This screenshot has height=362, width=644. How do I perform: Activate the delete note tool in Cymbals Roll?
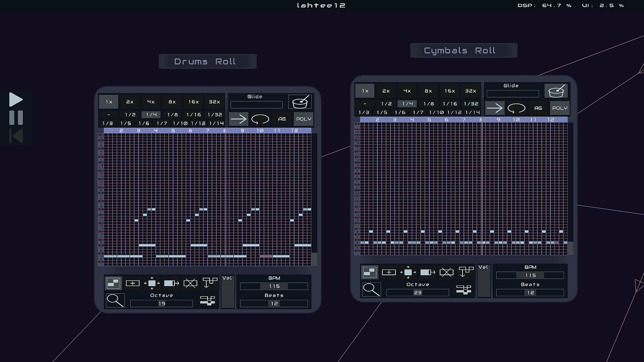pos(446,272)
